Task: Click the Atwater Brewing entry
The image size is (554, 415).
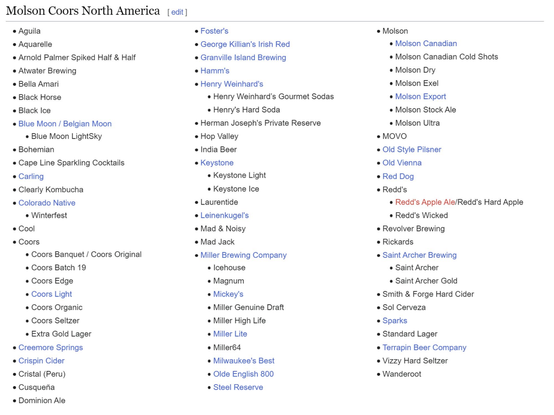Action: pyautogui.click(x=47, y=71)
